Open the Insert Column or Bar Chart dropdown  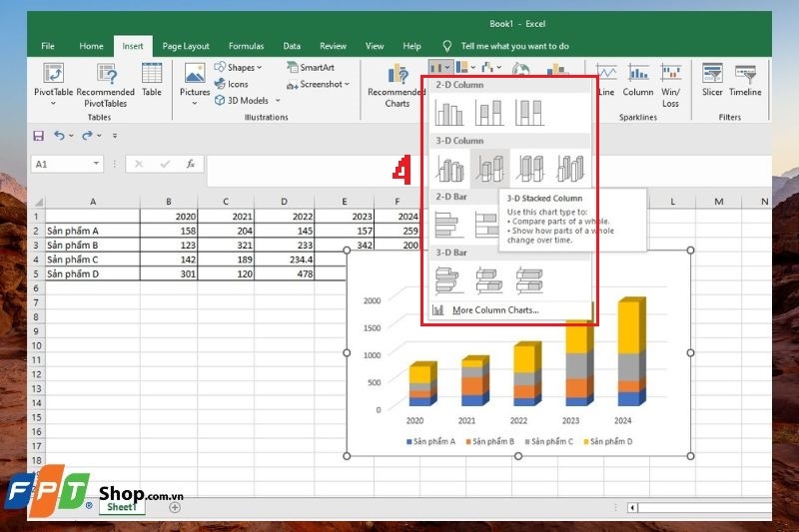click(x=439, y=67)
